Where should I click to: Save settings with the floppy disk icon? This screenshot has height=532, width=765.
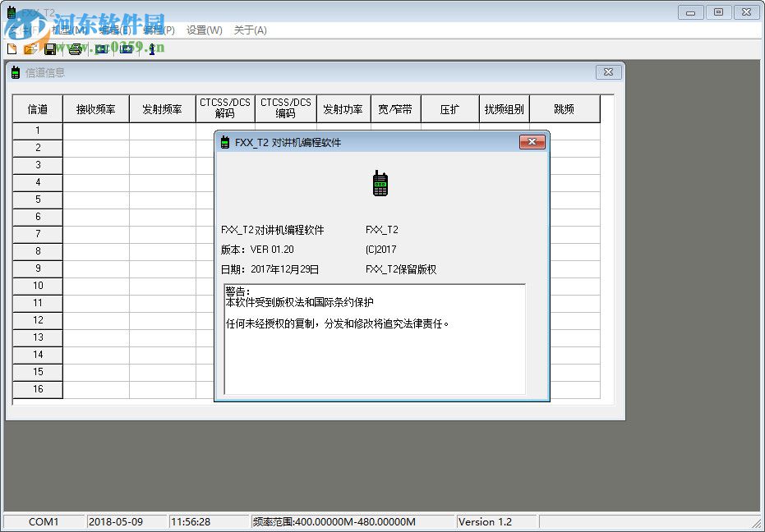tap(50, 48)
